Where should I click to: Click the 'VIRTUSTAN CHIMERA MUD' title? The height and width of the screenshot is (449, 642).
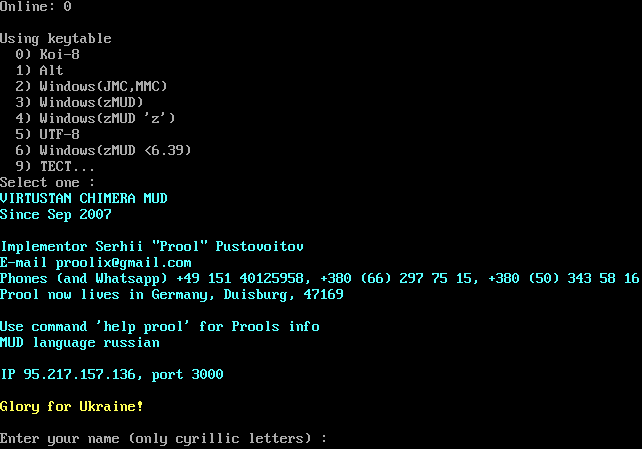coord(83,199)
